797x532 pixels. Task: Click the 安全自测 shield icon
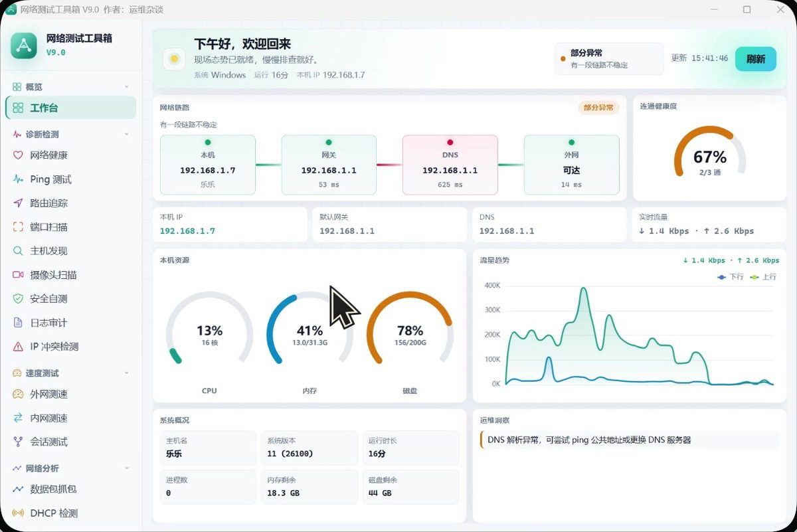(x=18, y=299)
